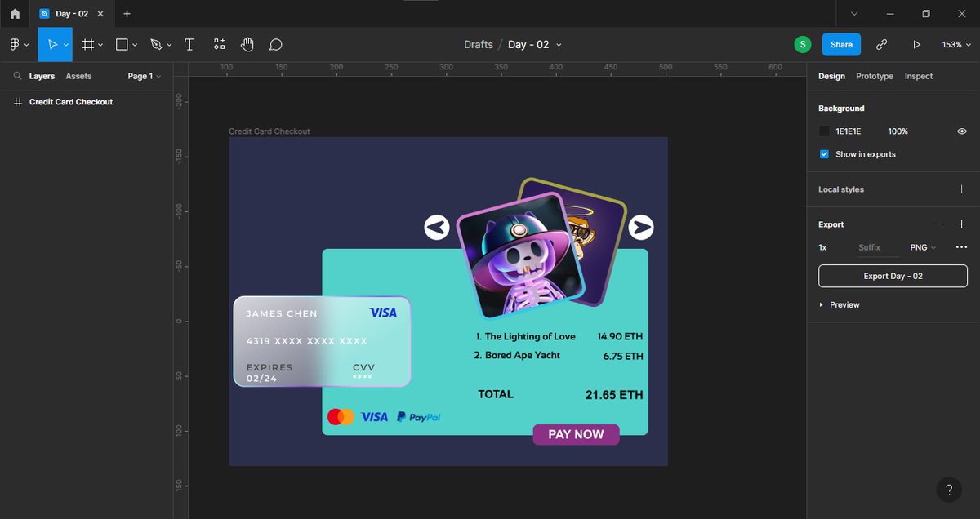Open the Page 1 dropdown
The width and height of the screenshot is (980, 519).
[x=144, y=76]
